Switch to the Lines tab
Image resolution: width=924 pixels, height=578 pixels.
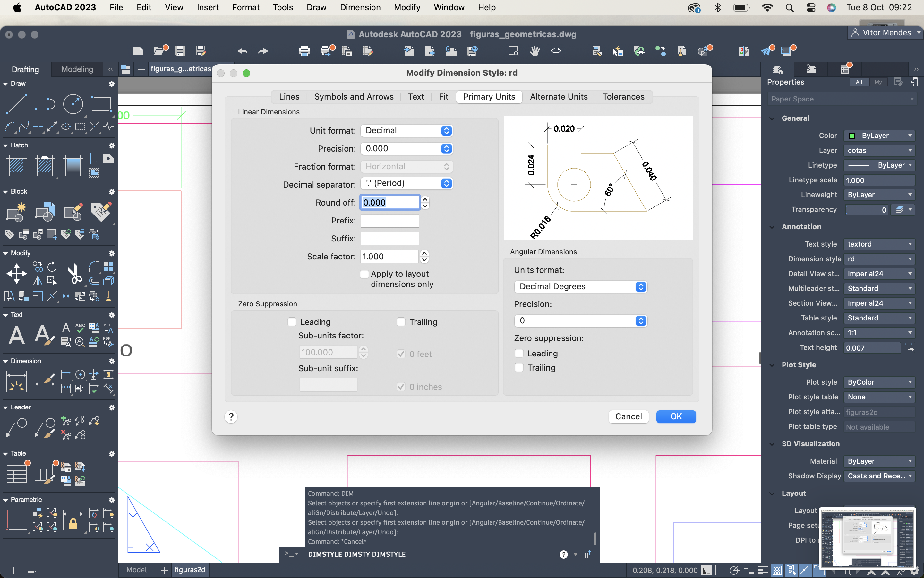pyautogui.click(x=289, y=97)
